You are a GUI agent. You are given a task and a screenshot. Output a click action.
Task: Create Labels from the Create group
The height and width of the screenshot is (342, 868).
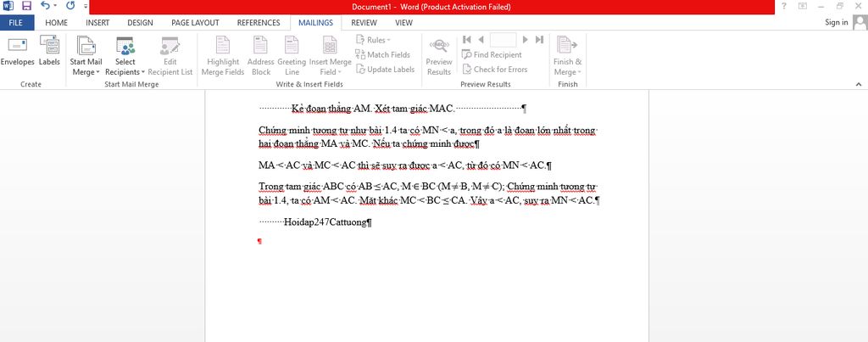pyautogui.click(x=49, y=52)
